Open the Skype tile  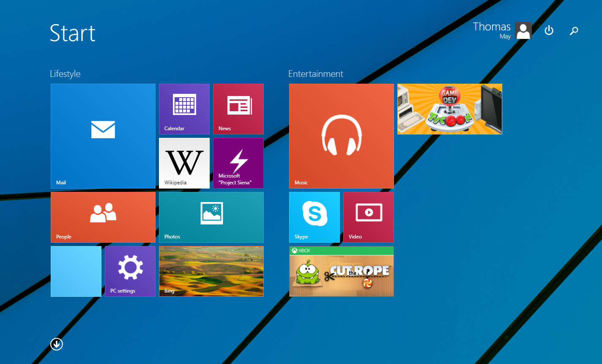click(315, 217)
